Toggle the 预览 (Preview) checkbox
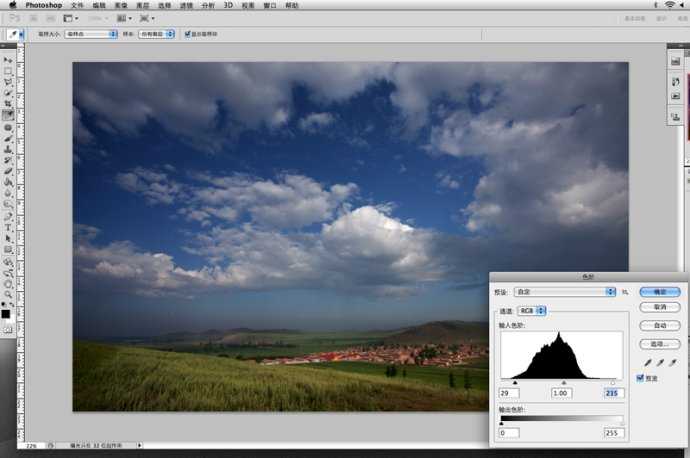The width and height of the screenshot is (690, 458). pos(641,378)
